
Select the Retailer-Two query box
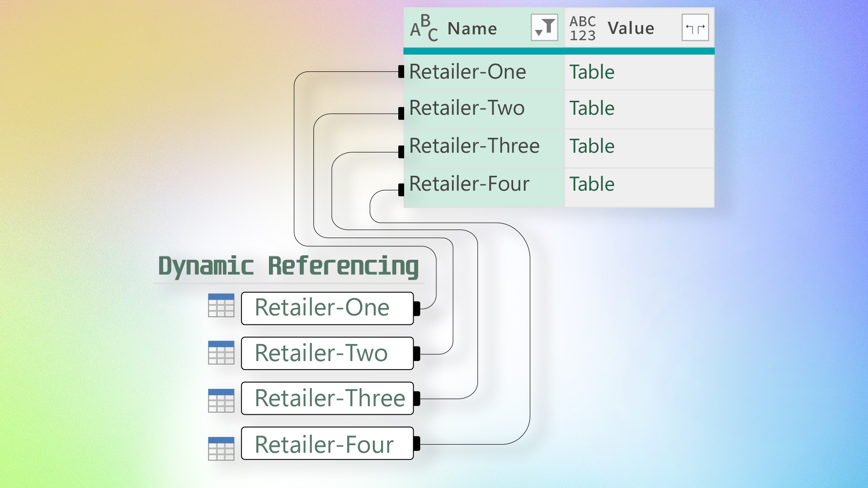327,353
